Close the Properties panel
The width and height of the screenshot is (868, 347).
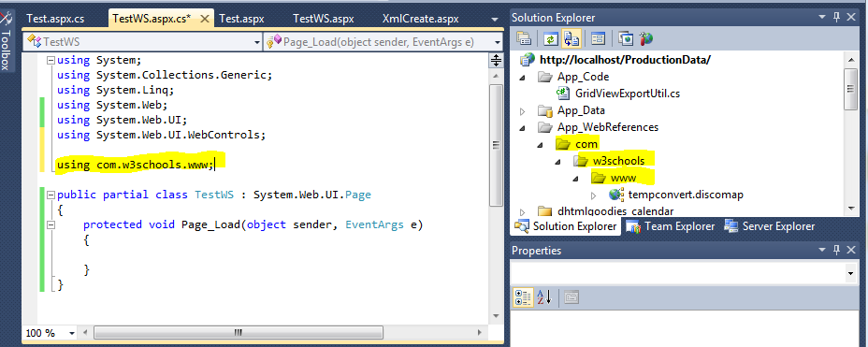(x=852, y=250)
